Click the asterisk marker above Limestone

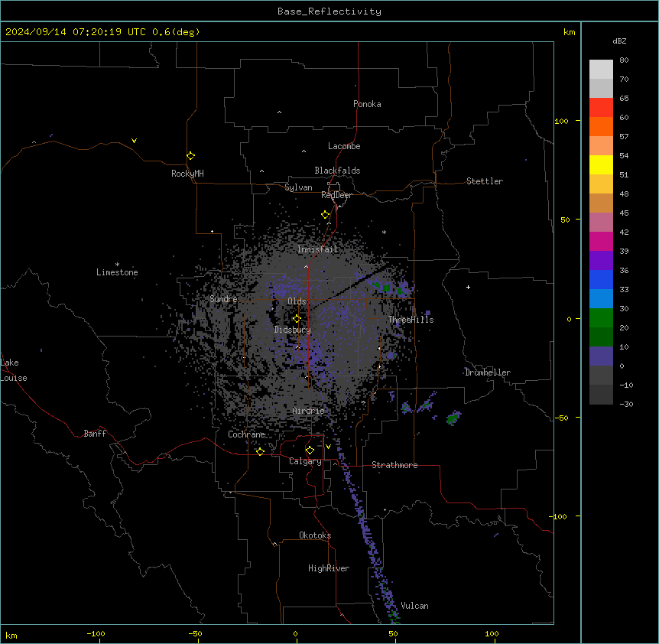click(117, 265)
